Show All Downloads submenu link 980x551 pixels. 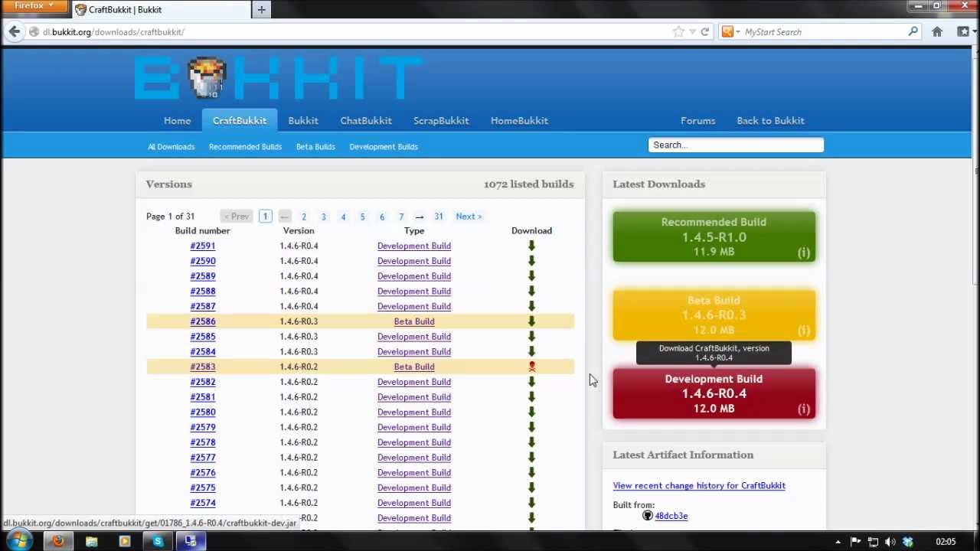171,146
